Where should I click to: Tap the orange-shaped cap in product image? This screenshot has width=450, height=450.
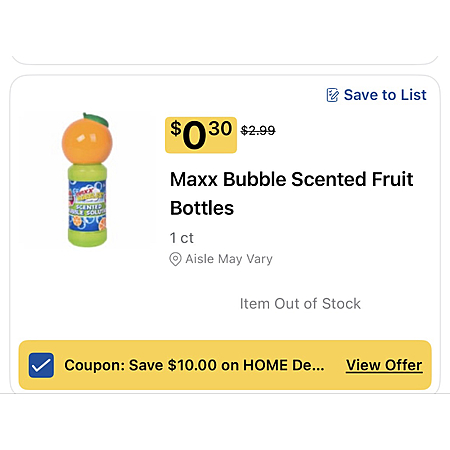(x=87, y=140)
